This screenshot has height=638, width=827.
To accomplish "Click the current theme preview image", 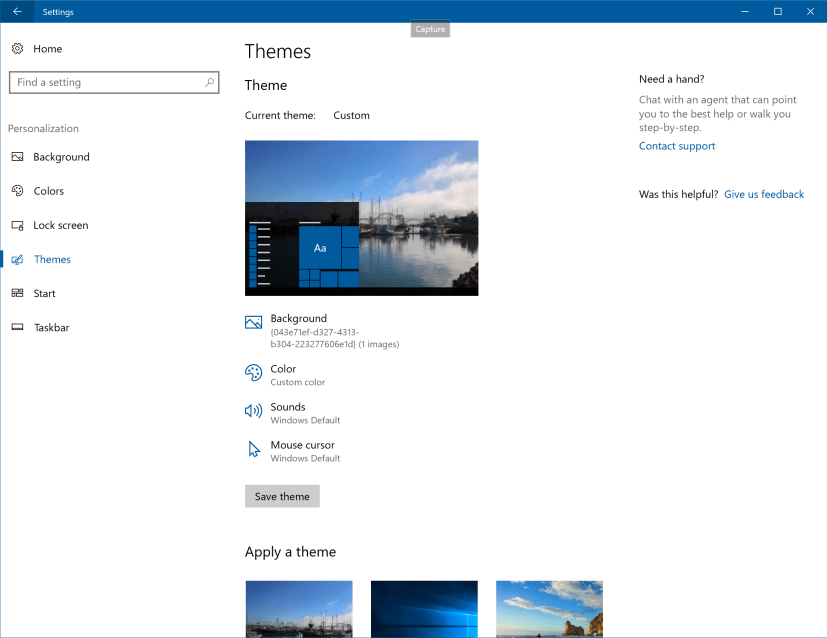I will pos(361,217).
